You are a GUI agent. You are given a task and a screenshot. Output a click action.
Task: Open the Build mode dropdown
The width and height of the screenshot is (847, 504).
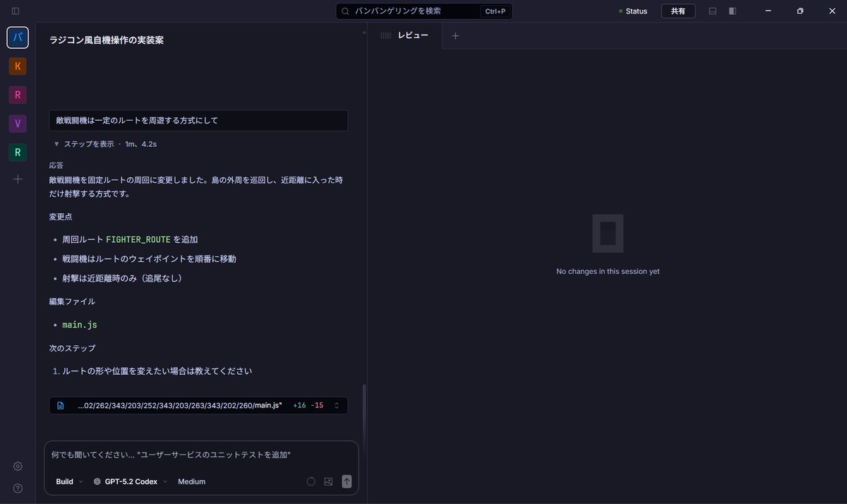pos(66,481)
